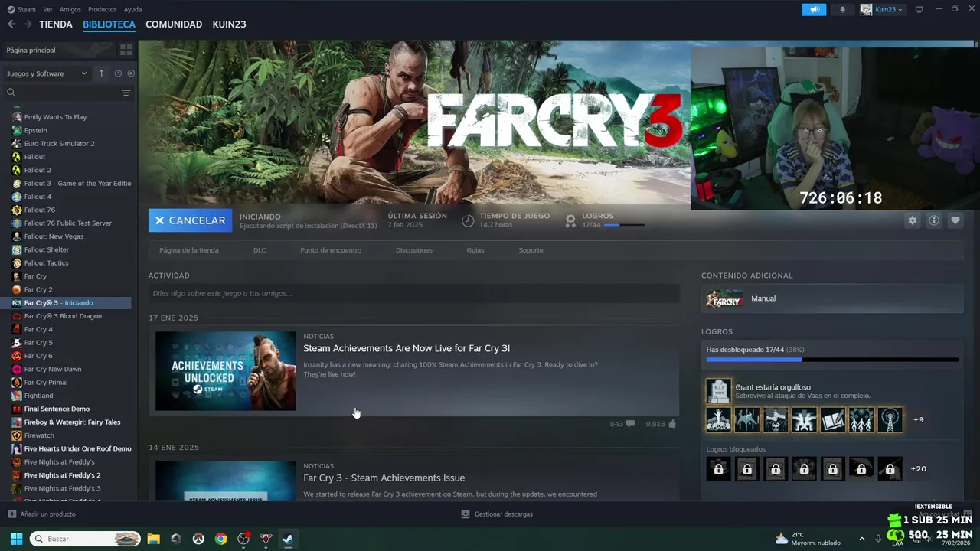
Task: Click the sort ascending arrow in library filter
Action: 101,73
